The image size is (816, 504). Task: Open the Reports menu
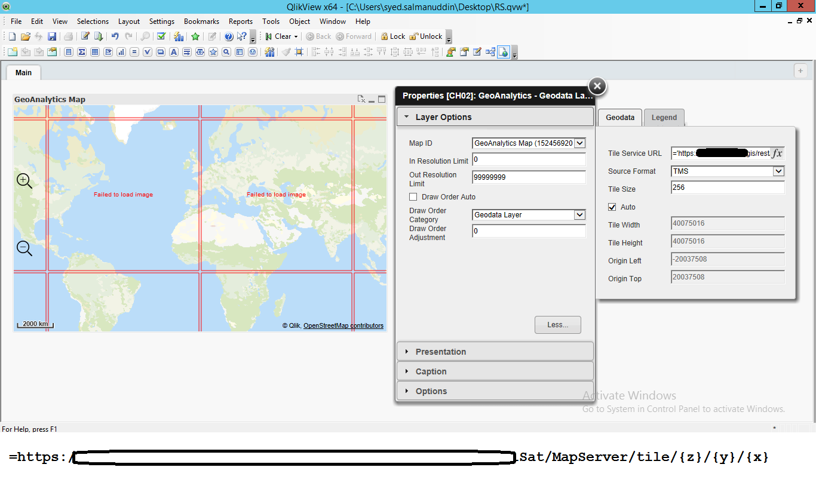point(241,21)
